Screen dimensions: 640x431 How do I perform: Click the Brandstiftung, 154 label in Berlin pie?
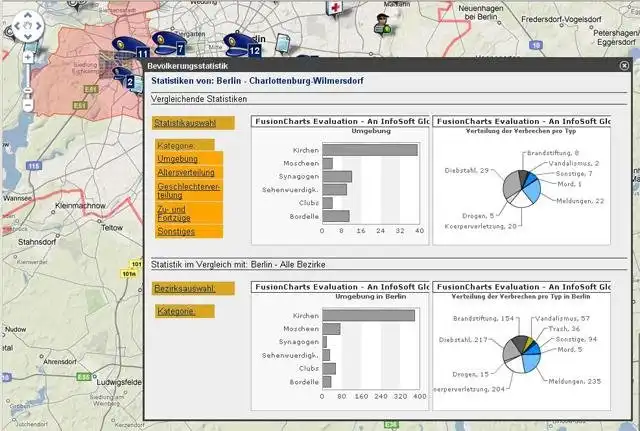[x=483, y=318]
